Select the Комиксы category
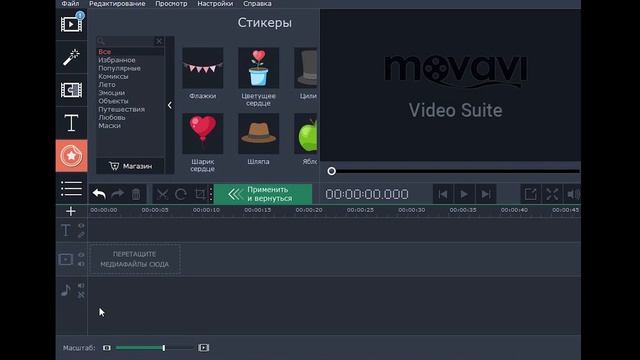The width and height of the screenshot is (640, 360). (113, 76)
